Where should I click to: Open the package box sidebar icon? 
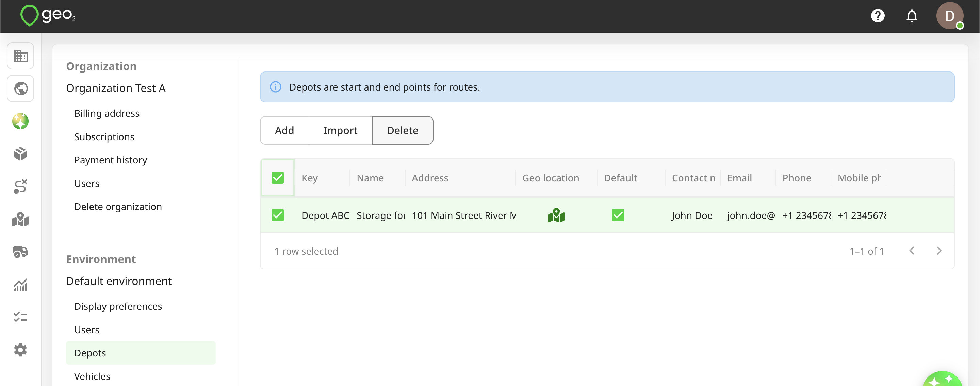pyautogui.click(x=20, y=154)
